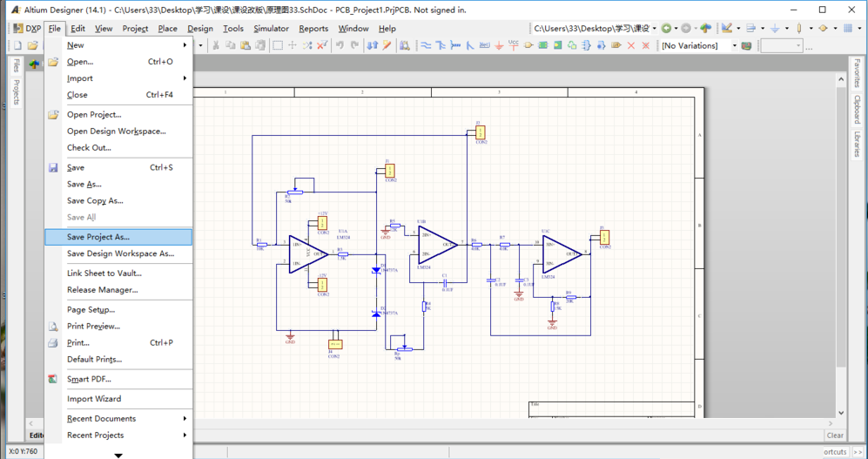The image size is (868, 459).
Task: Switch to the Projects side panel tab
Action: coord(16,92)
